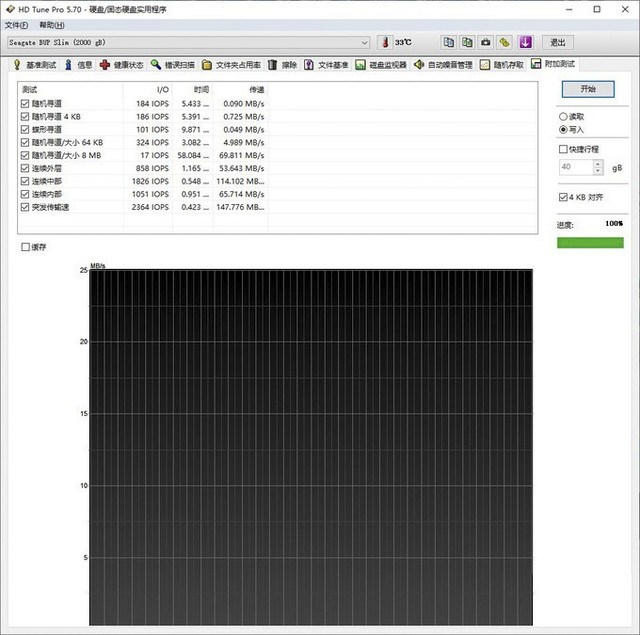Screen dimensions: 640x635
Task: Select the 0.725 MB/s cell
Action: point(244,117)
